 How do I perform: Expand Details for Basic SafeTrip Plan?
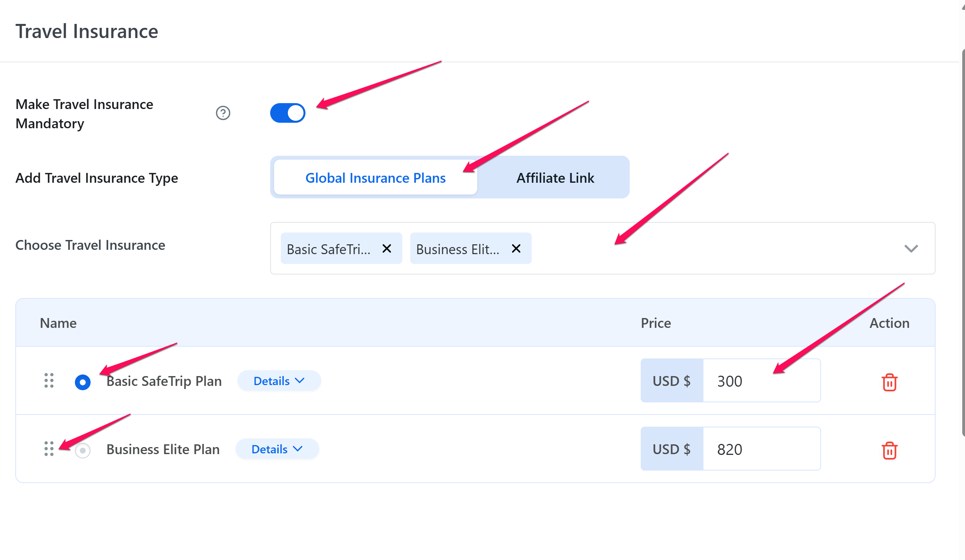coord(279,381)
